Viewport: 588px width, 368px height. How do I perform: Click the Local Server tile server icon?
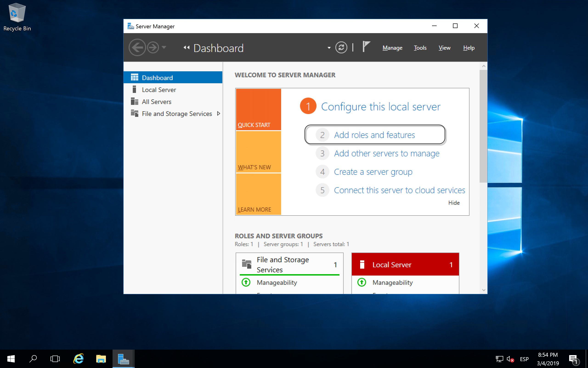[x=362, y=264]
